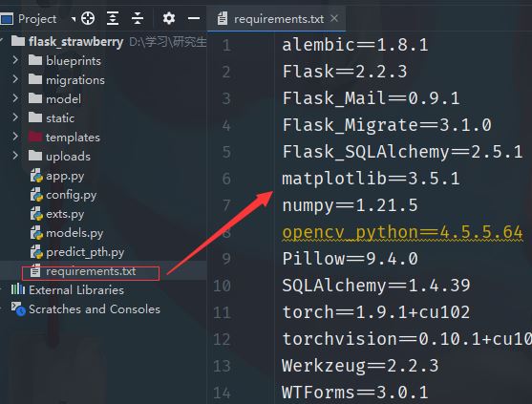The image size is (532, 404).
Task: Select the templates folder icon
Action: [x=35, y=137]
